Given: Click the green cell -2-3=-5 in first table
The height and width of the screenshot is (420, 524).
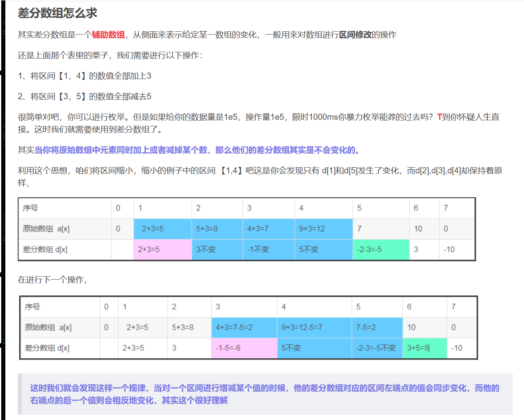Looking at the screenshot, I should pyautogui.click(x=369, y=250).
